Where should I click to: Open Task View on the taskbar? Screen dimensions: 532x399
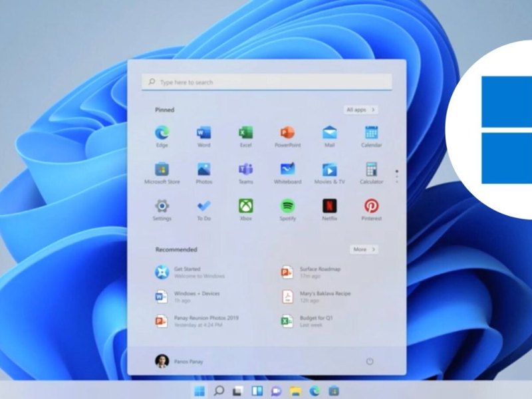238,391
